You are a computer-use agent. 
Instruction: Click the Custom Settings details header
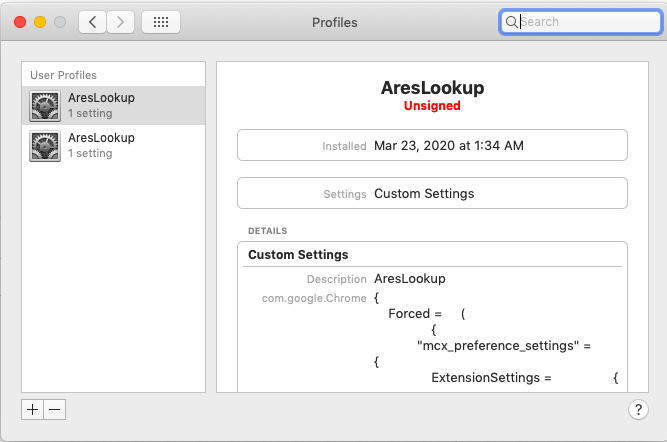[x=298, y=255]
